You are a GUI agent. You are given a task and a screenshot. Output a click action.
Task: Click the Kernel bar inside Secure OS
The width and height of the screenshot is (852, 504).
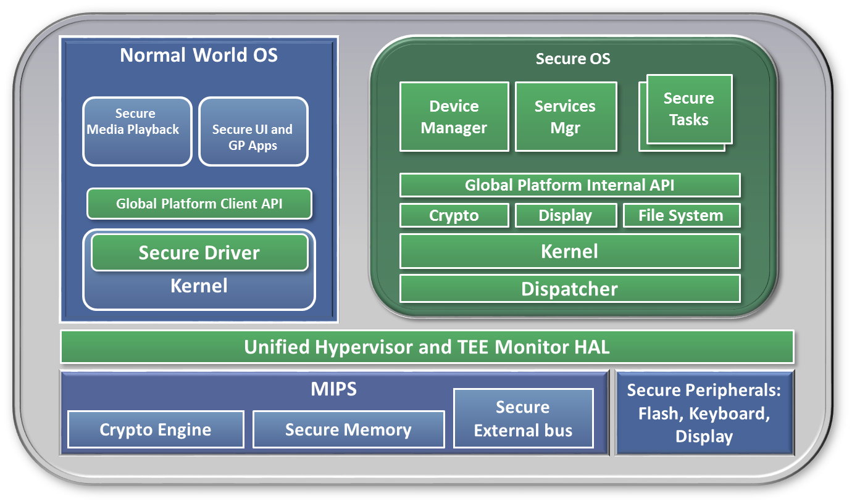[x=570, y=251]
